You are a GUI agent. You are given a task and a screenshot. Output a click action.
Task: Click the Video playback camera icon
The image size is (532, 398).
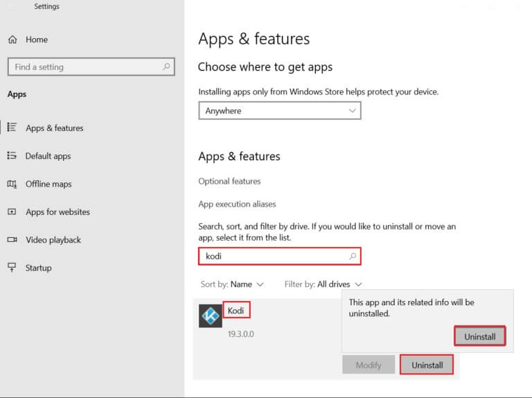[x=12, y=240]
